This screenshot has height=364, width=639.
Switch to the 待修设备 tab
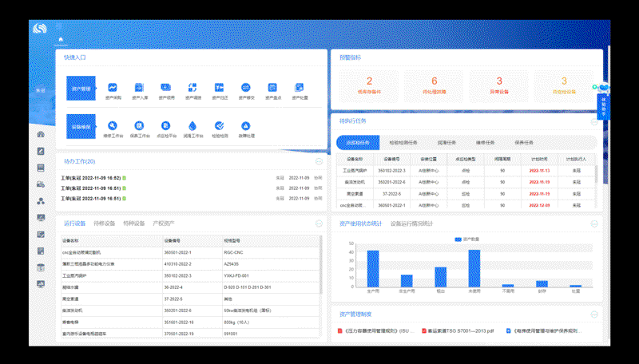tap(105, 224)
